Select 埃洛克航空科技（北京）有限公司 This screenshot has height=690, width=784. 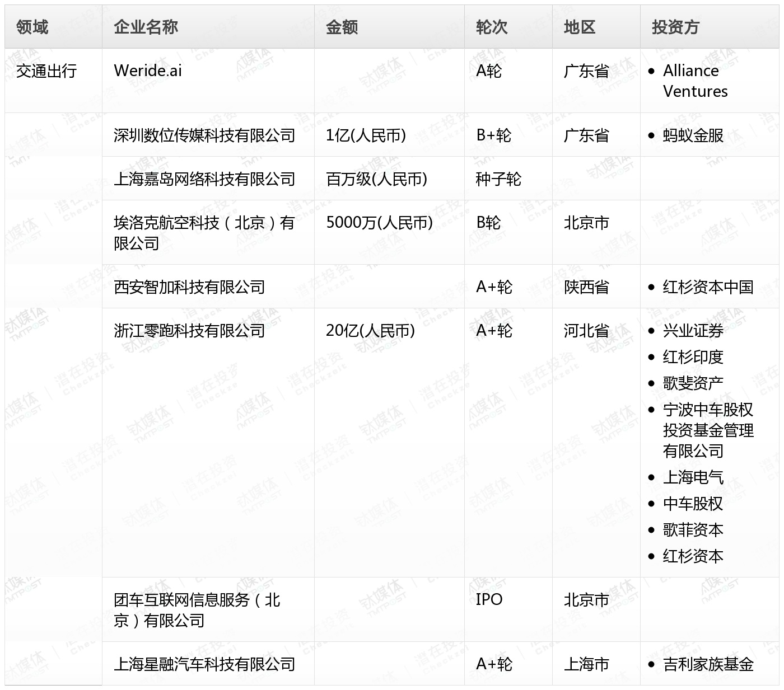point(204,233)
